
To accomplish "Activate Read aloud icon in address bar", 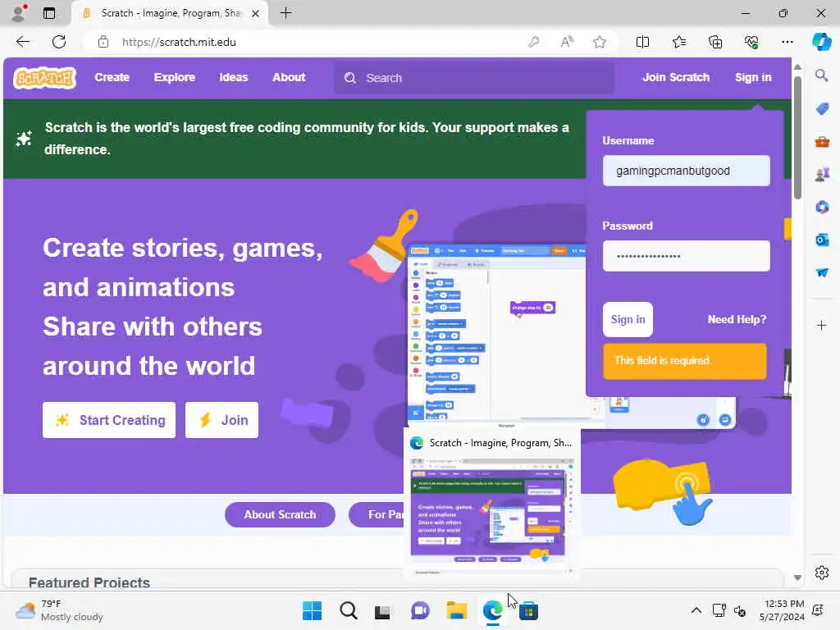I will (567, 42).
